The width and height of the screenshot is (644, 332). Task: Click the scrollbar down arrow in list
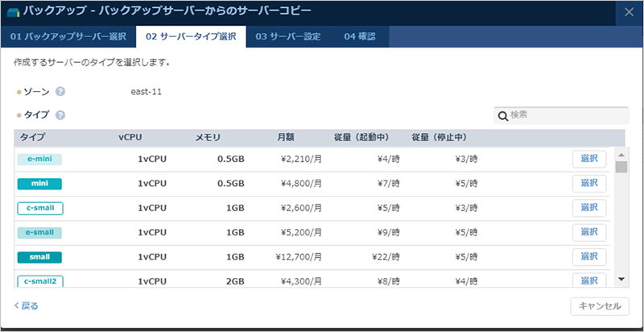pyautogui.click(x=621, y=279)
